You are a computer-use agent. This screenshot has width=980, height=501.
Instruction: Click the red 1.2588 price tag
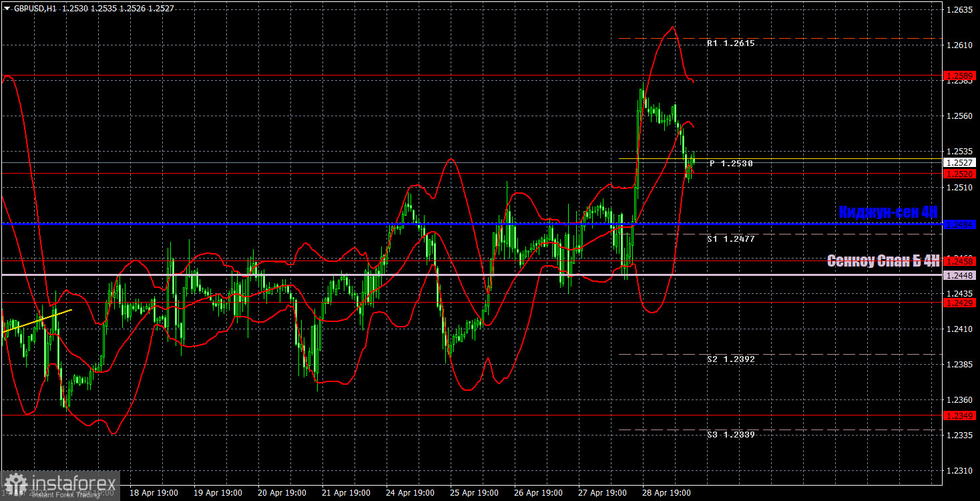click(x=960, y=76)
